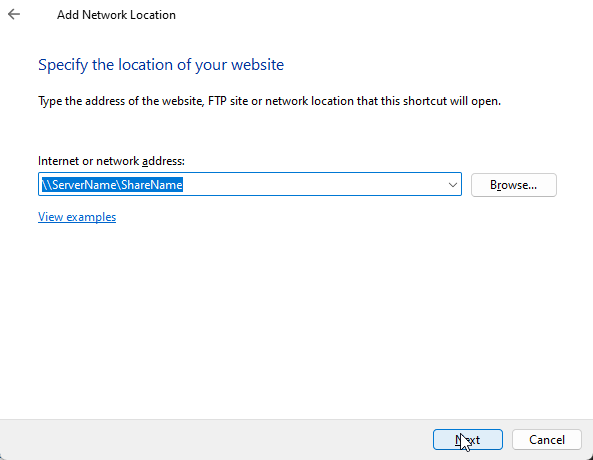
Task: Click the instruction text about FTP site
Action: 269,101
